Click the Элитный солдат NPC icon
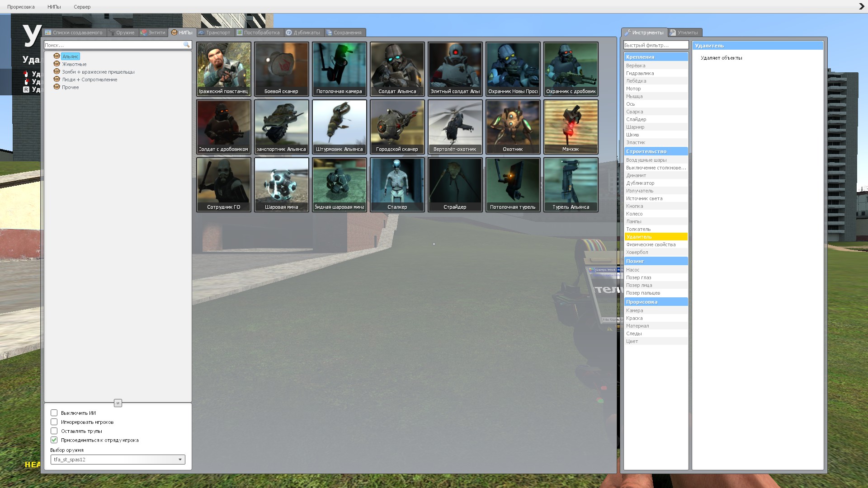Screen dimensions: 868x488 (455, 69)
